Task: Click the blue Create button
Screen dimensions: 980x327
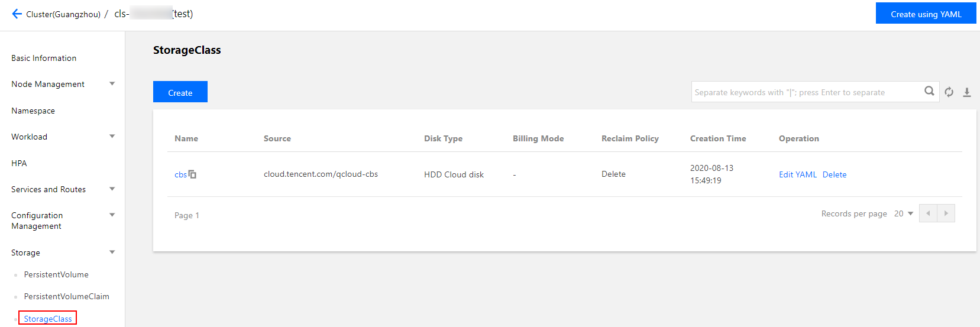Action: point(180,92)
